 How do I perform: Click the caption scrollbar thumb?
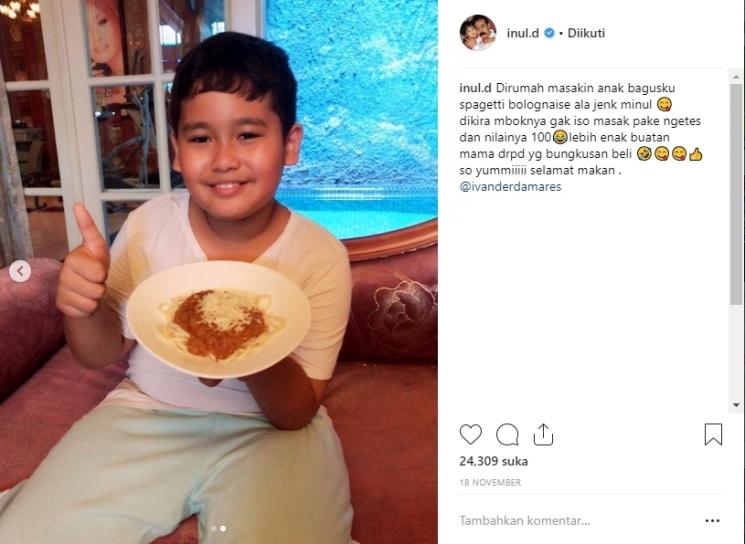[x=736, y=193]
